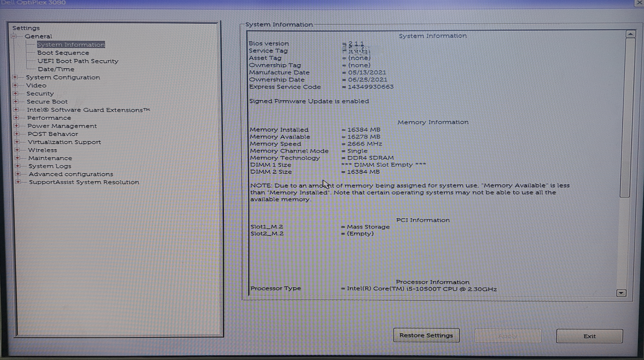Click the Memory Channel Mode value Single
The image size is (644, 360).
tap(357, 151)
